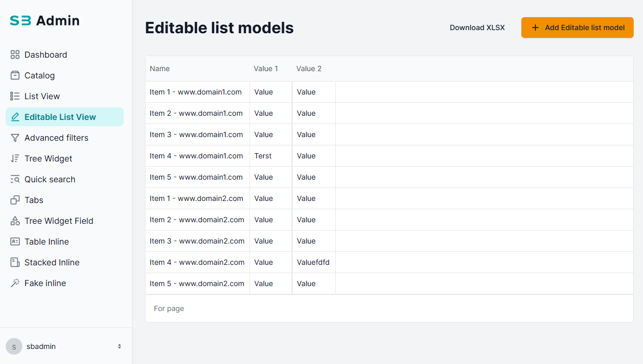Click the Dashboard grid icon
The image size is (643, 364).
click(15, 55)
